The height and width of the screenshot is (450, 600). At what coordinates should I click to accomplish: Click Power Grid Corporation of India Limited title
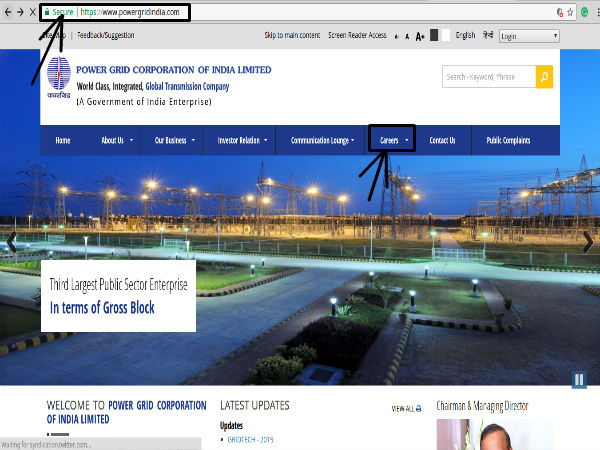coord(174,70)
